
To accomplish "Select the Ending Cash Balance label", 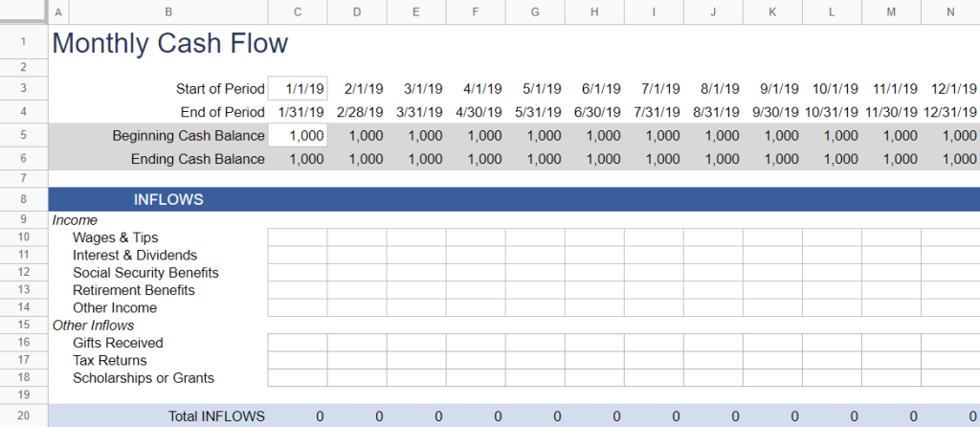I will (x=197, y=159).
